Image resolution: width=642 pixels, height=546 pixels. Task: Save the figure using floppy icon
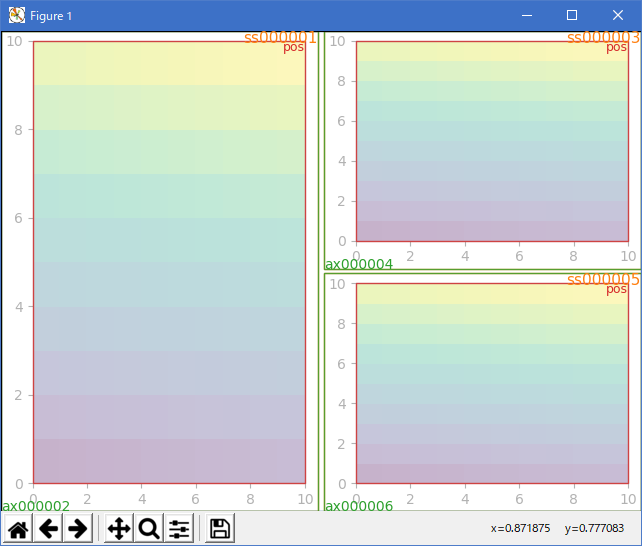(220, 528)
